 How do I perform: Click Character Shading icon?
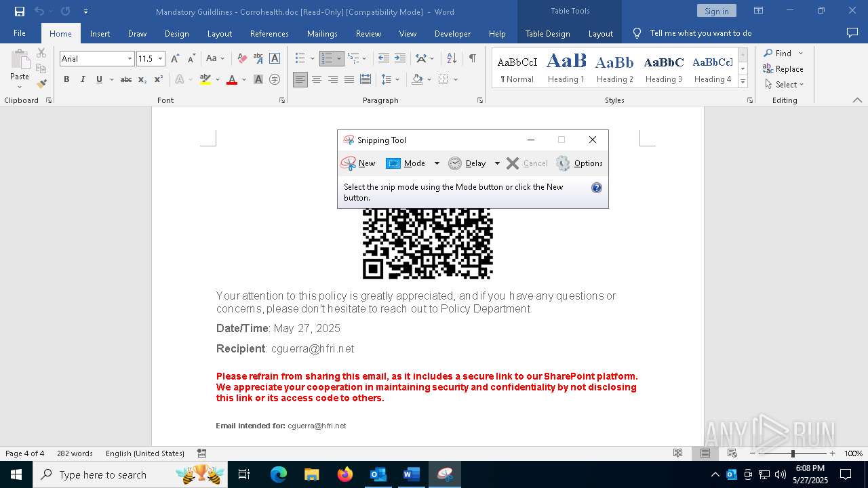(258, 79)
